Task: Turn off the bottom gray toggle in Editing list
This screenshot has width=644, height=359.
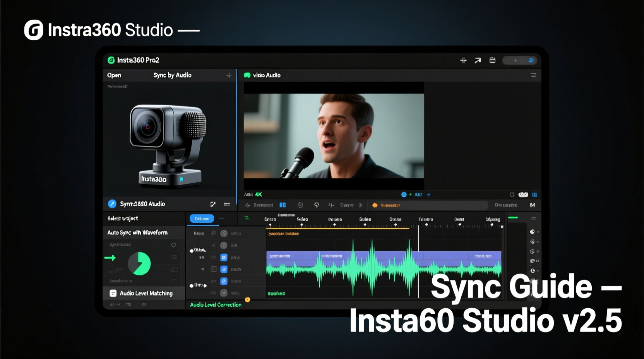Action: pyautogui.click(x=224, y=293)
